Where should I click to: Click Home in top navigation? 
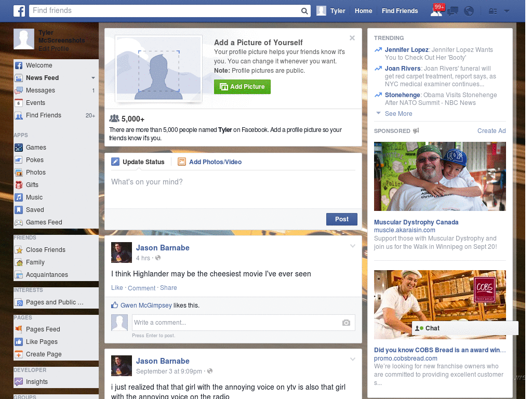coord(363,11)
